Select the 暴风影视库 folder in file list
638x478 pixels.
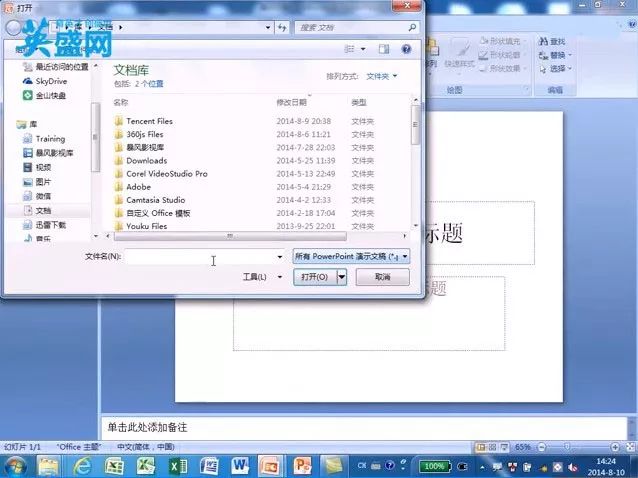click(x=145, y=147)
